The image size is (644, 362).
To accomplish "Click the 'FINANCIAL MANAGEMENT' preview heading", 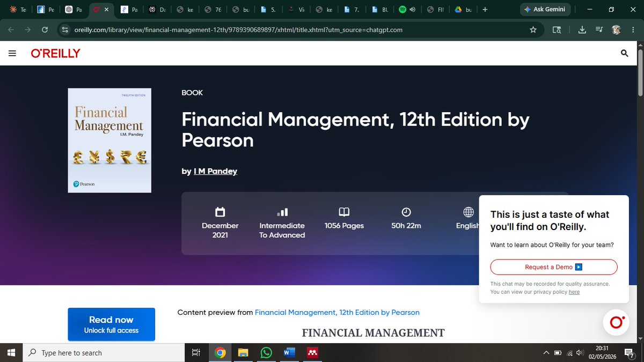I will (374, 333).
